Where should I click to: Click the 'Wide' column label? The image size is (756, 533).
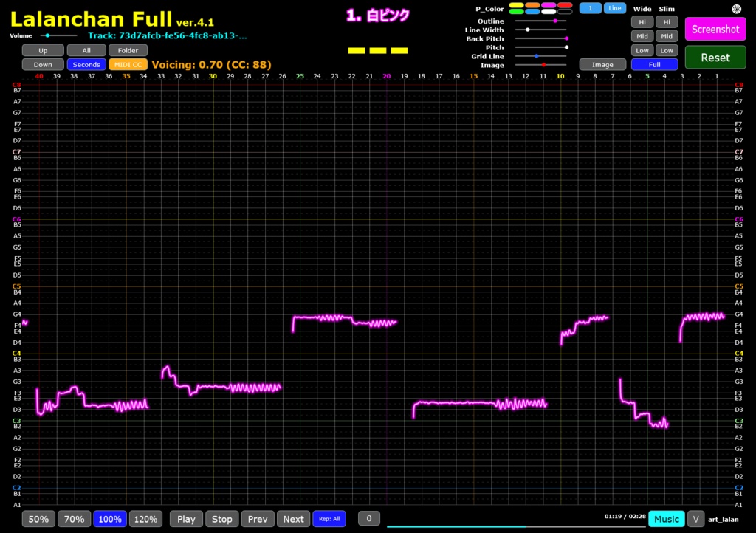642,9
